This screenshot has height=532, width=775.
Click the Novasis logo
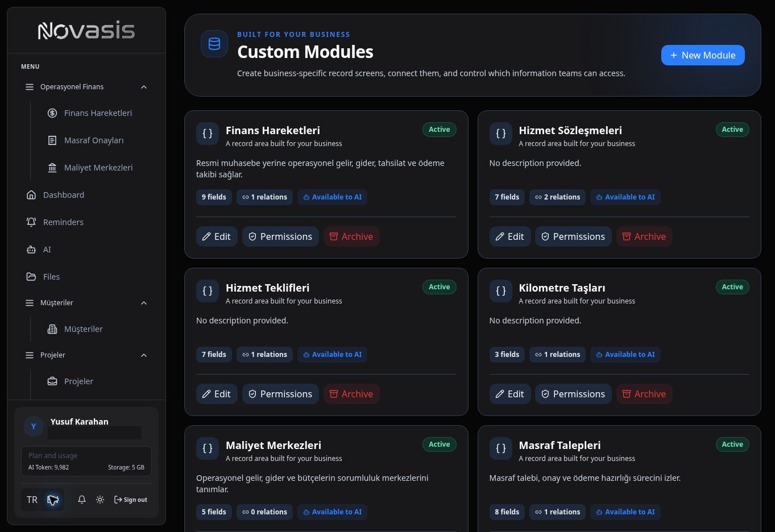(86, 31)
